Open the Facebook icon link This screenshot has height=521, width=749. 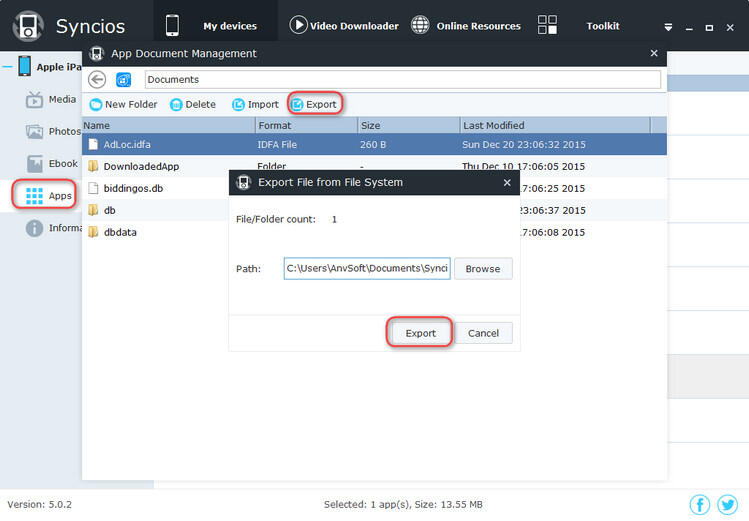point(700,504)
